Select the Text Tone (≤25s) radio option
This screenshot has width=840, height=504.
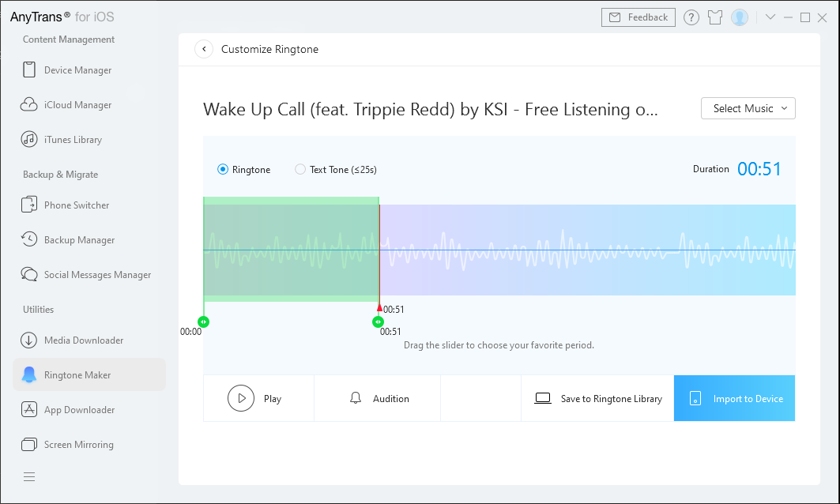click(300, 169)
